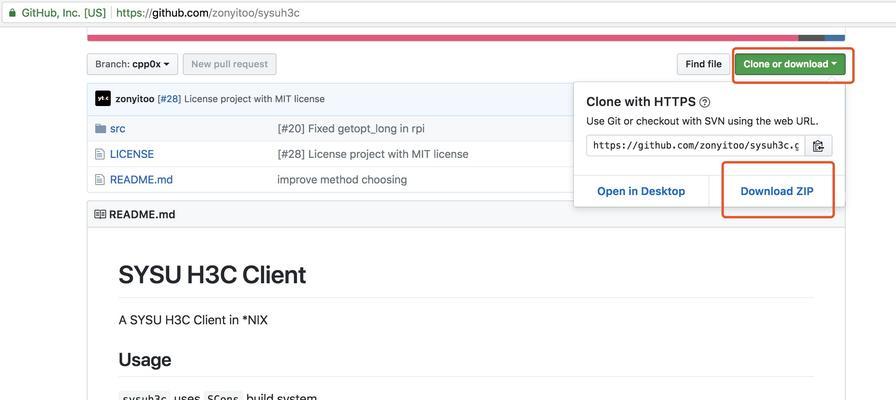Click the src folder icon
The image size is (896, 400).
pyautogui.click(x=101, y=129)
